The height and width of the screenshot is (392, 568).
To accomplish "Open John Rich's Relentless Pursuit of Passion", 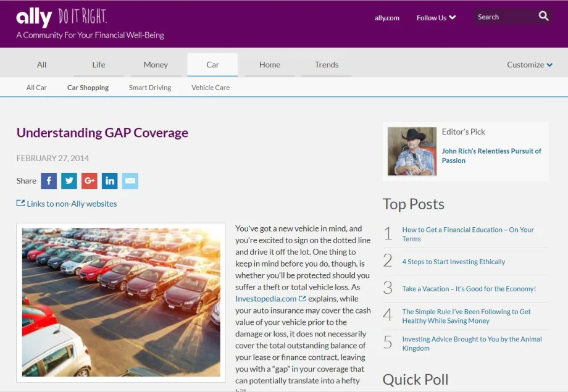I will 491,156.
